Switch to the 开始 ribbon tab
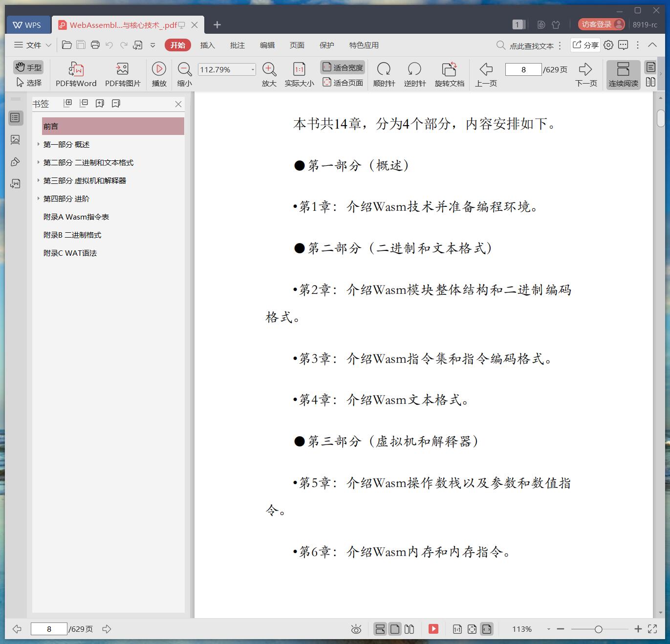The height and width of the screenshot is (644, 670). pos(178,45)
